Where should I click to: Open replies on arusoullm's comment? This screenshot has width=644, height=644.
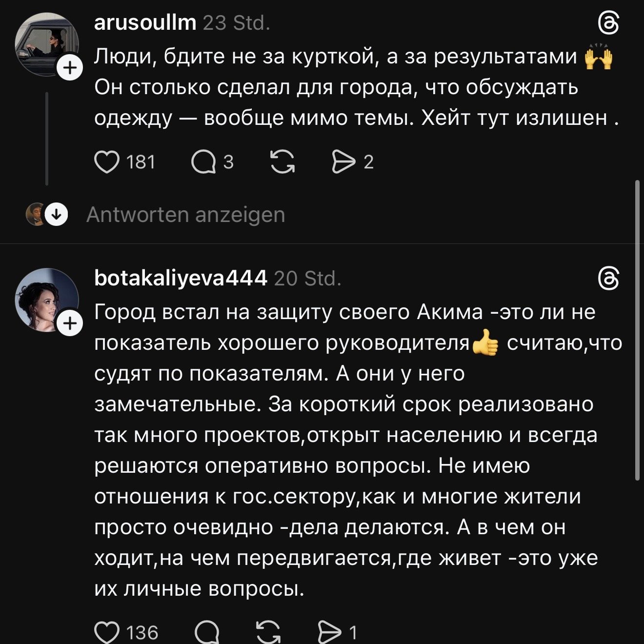coord(203,162)
